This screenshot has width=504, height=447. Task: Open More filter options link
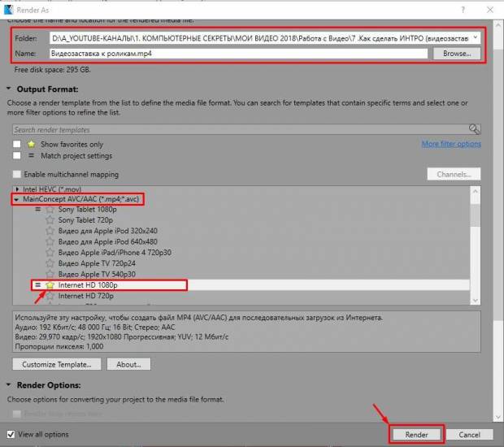pyautogui.click(x=451, y=144)
